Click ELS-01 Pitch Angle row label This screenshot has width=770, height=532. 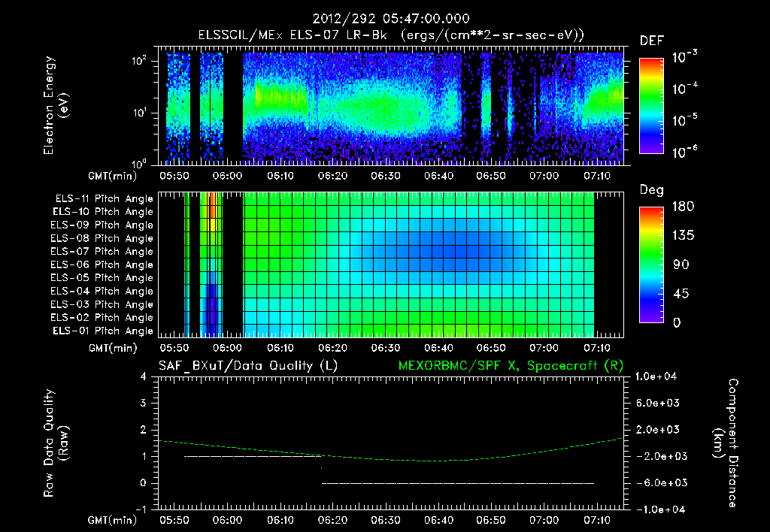click(103, 331)
